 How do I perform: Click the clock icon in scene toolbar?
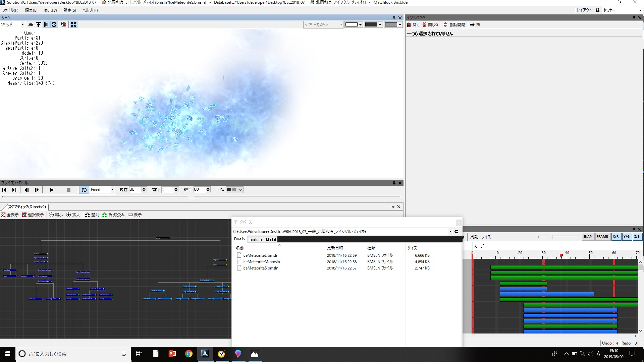click(54, 24)
